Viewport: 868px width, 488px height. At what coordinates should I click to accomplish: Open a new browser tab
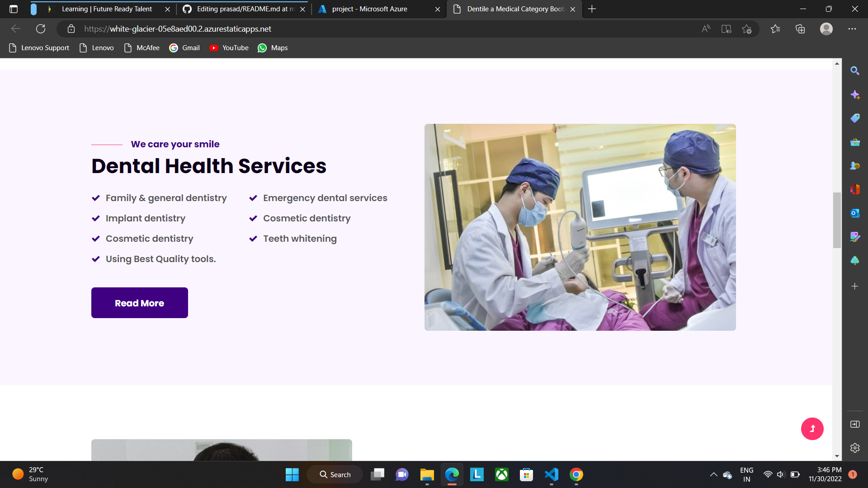[x=592, y=9]
